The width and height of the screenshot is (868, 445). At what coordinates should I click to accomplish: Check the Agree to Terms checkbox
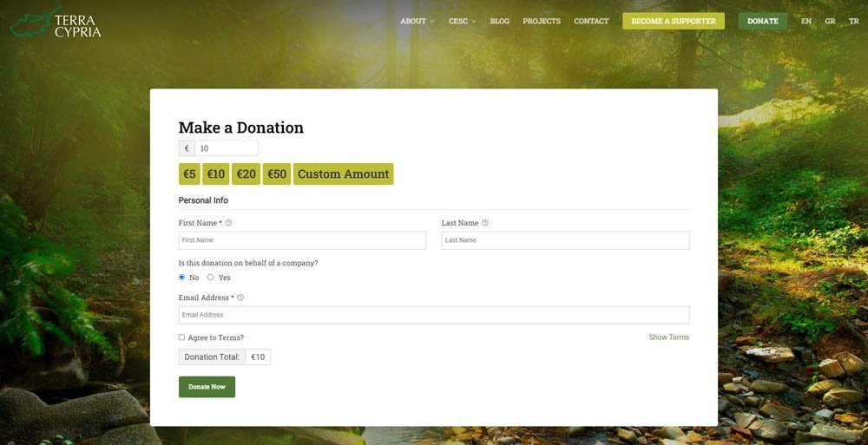[x=182, y=337]
